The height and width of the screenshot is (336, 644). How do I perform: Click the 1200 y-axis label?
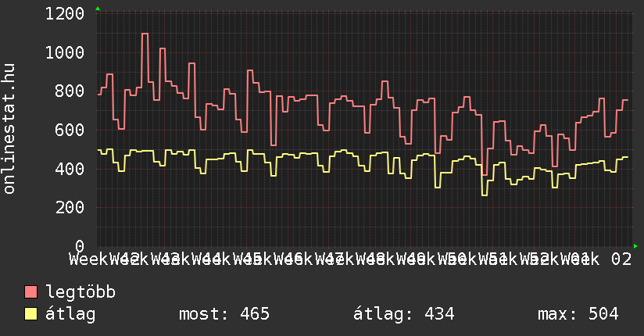click(x=65, y=14)
